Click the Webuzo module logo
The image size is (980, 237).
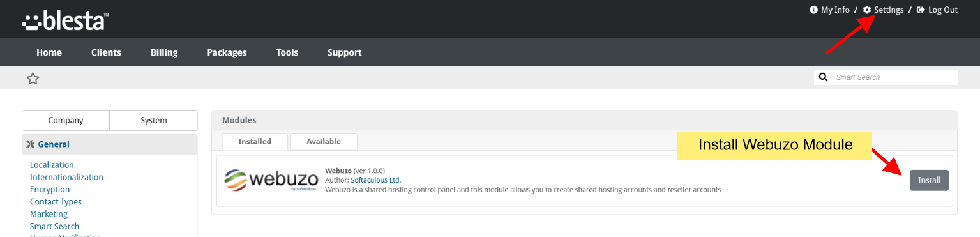point(271,180)
